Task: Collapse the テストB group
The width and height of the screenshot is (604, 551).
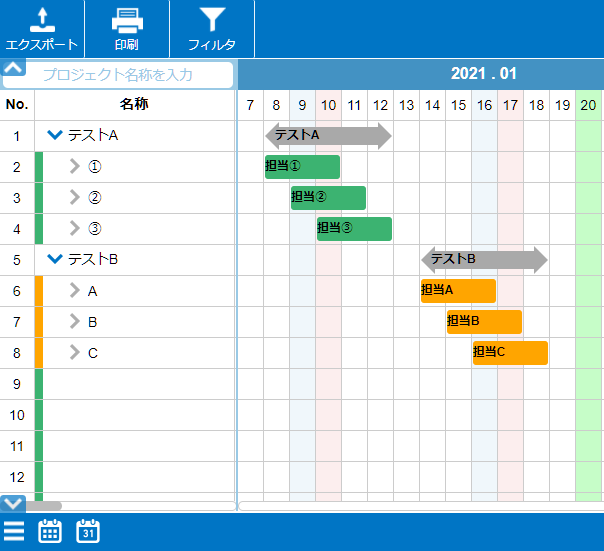Action: tap(55, 260)
